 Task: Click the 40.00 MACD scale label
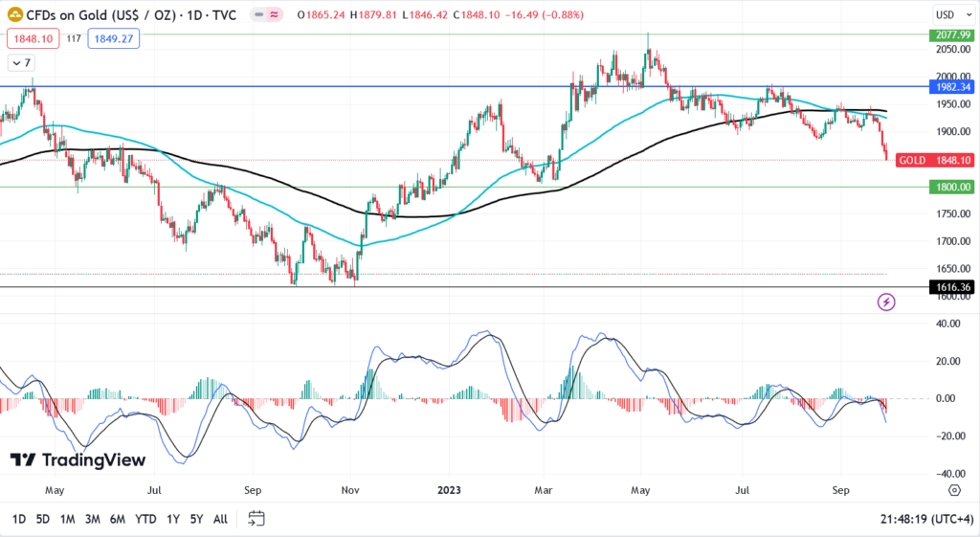point(948,324)
